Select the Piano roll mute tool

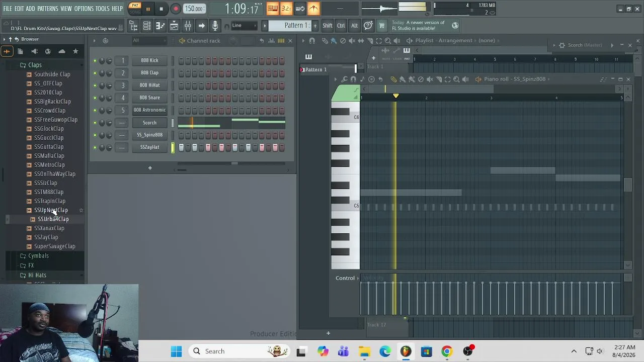[x=430, y=79]
